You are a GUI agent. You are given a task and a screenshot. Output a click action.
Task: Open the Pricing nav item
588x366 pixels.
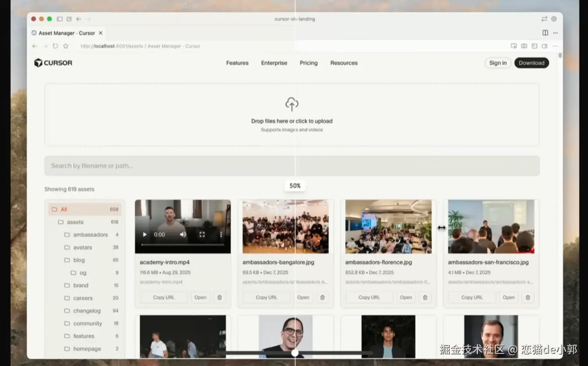click(309, 63)
